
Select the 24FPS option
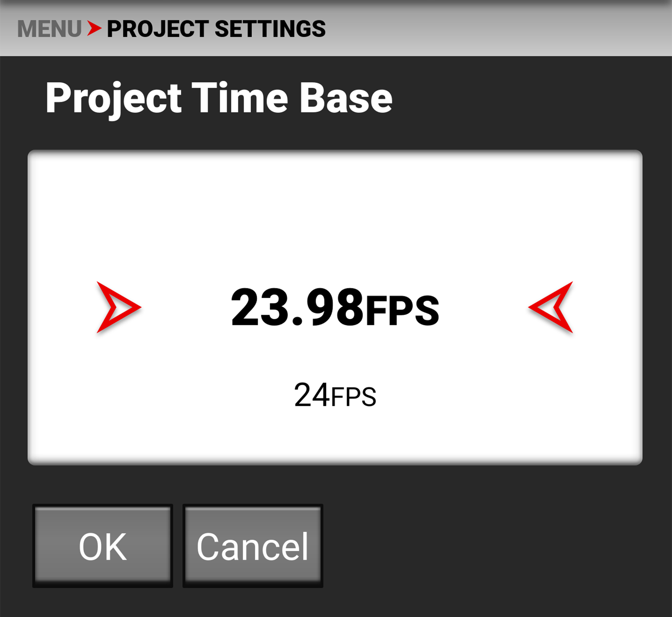(x=335, y=395)
